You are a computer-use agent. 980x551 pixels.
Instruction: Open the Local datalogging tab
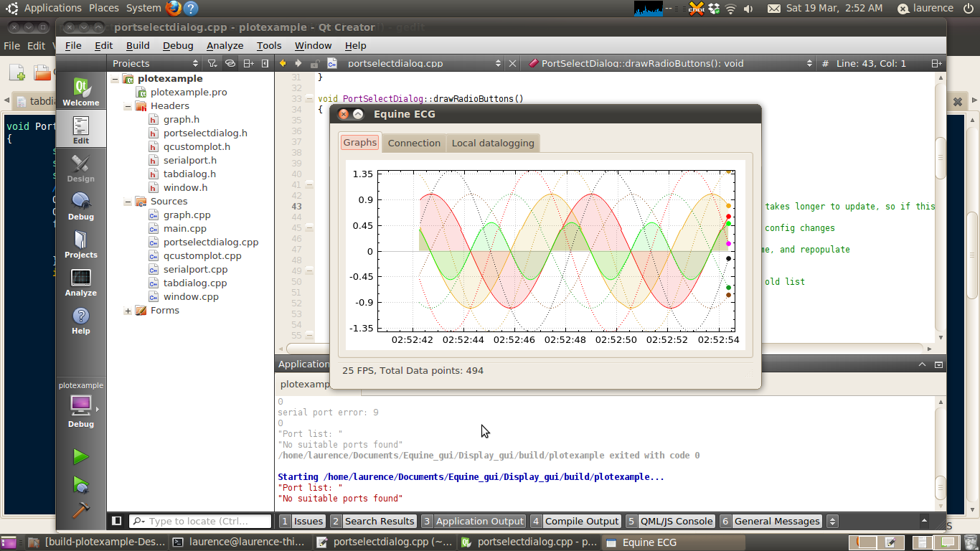pos(493,143)
